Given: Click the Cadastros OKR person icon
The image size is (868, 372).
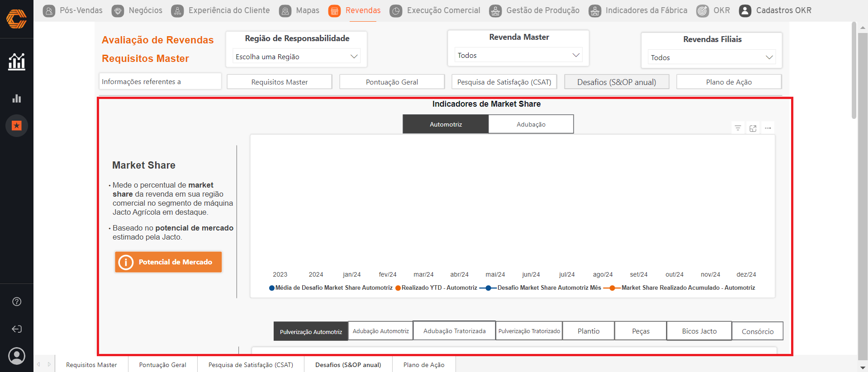Looking at the screenshot, I should 745,11.
